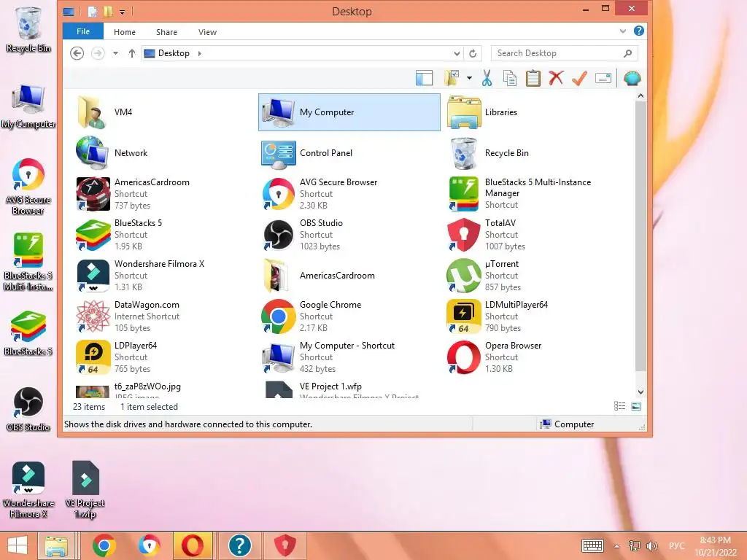The image size is (747, 560).
Task: Click the preview pane toolbar icon
Action: 424,78
